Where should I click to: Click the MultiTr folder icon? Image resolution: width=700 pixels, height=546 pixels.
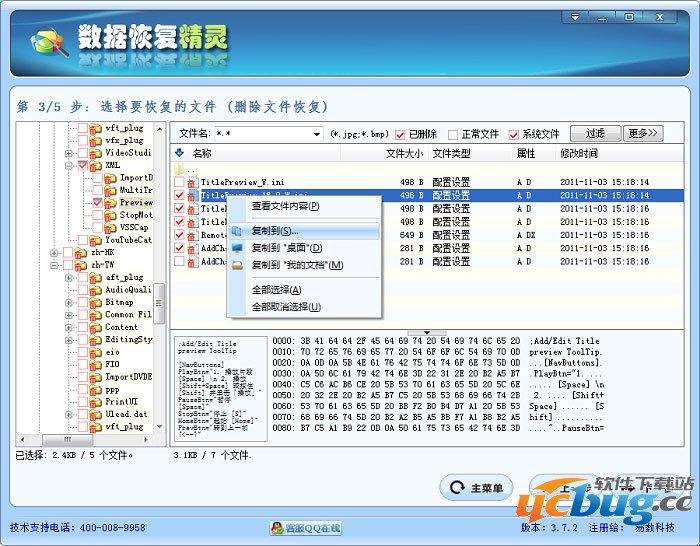[x=110, y=191]
